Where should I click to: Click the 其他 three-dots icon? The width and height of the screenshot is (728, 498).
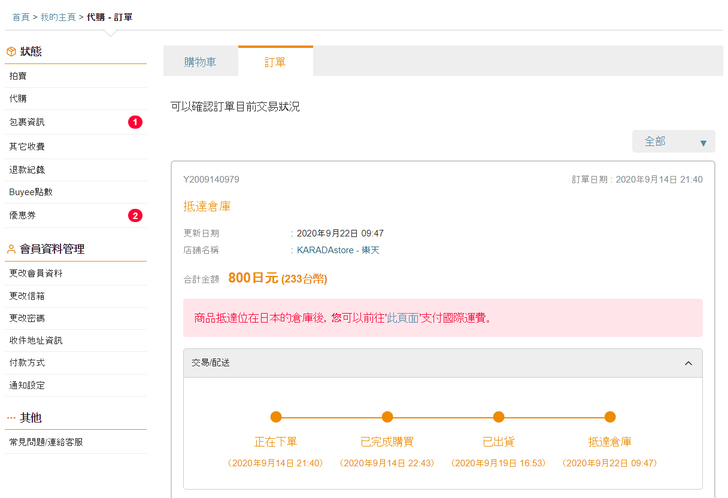pos(11,417)
